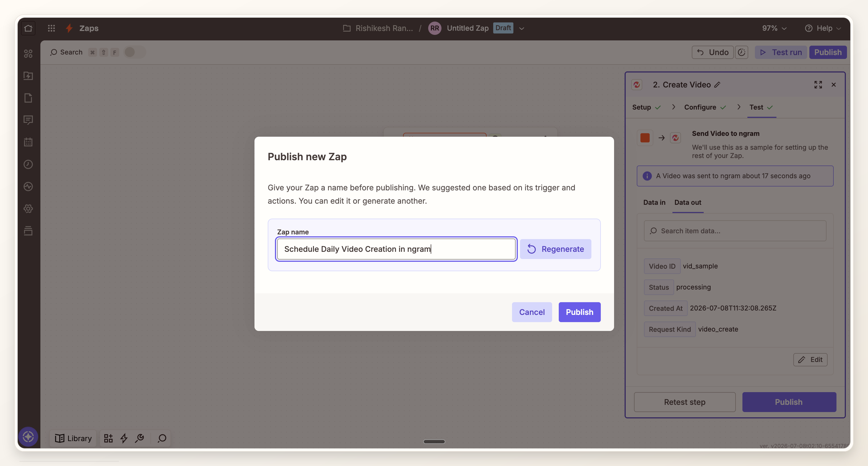Open the import folder icon in left sidebar

(28, 76)
